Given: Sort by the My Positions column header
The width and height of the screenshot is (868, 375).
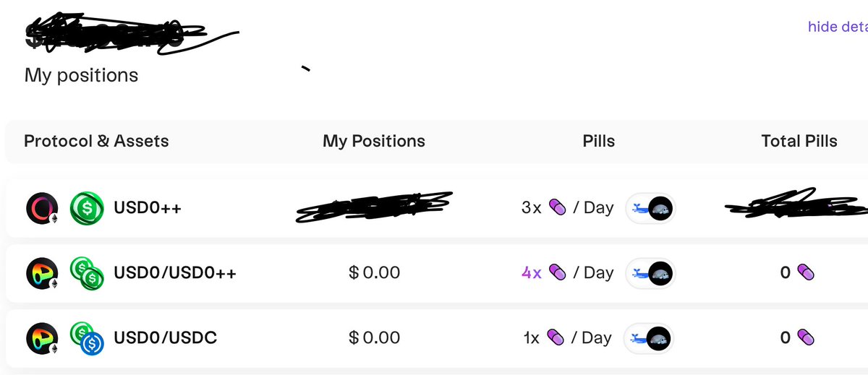Looking at the screenshot, I should (374, 141).
